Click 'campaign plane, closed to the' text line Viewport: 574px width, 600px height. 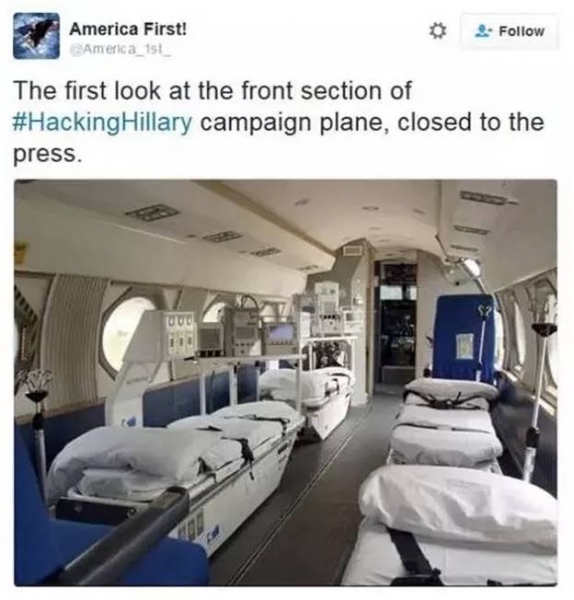click(371, 123)
